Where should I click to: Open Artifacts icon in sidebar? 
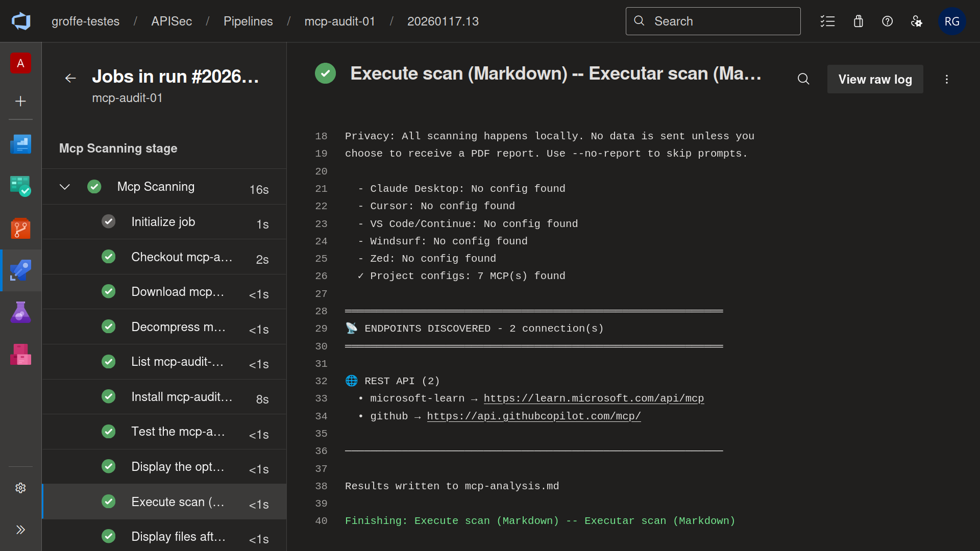(x=20, y=354)
